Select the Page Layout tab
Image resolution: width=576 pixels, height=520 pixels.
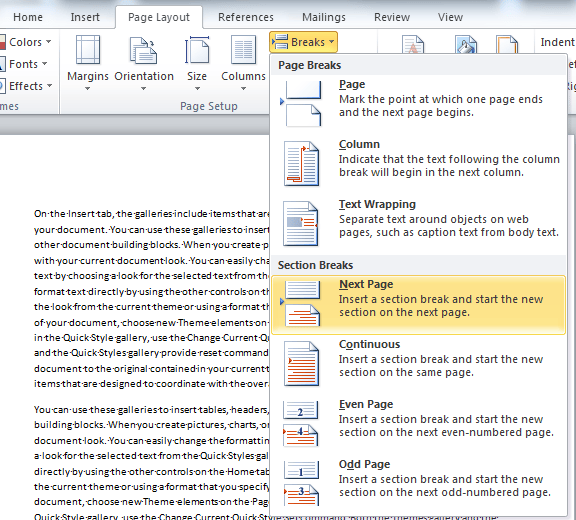[x=159, y=17]
